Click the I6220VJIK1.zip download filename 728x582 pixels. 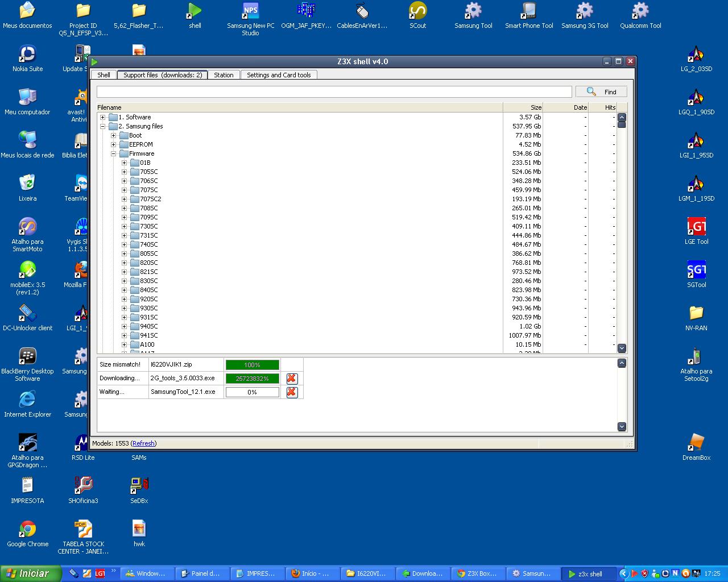click(171, 364)
